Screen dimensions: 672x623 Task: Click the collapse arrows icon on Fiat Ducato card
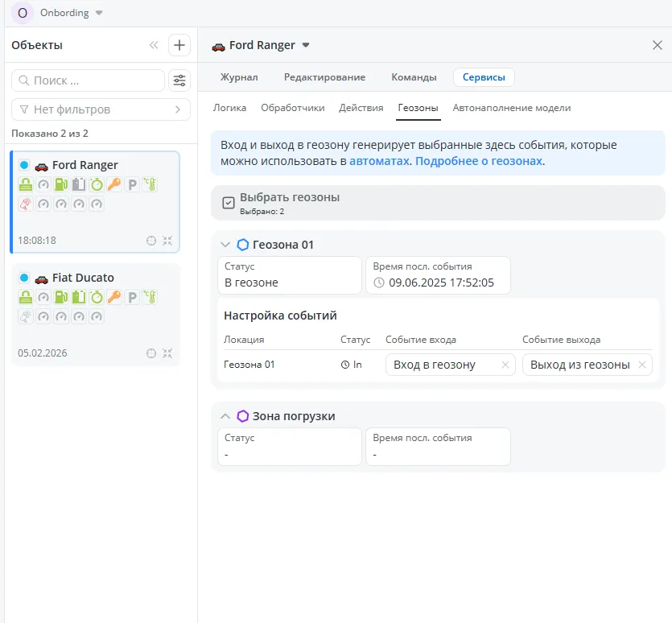click(x=167, y=353)
